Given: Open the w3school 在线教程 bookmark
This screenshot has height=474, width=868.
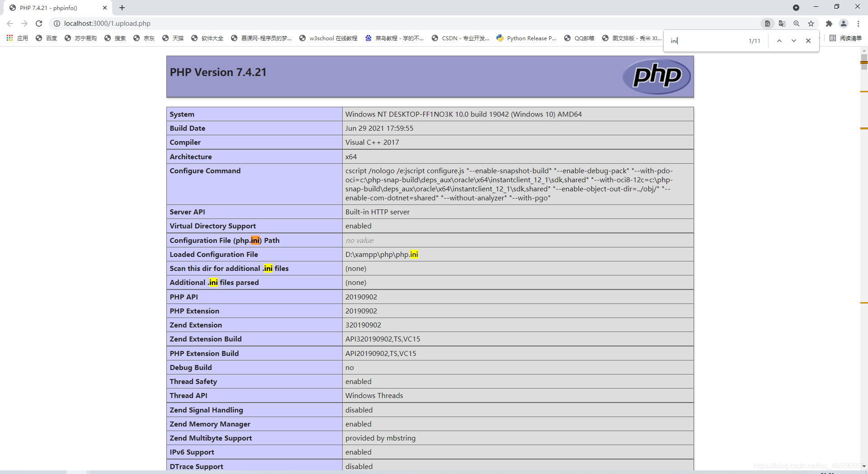Looking at the screenshot, I should [x=328, y=38].
